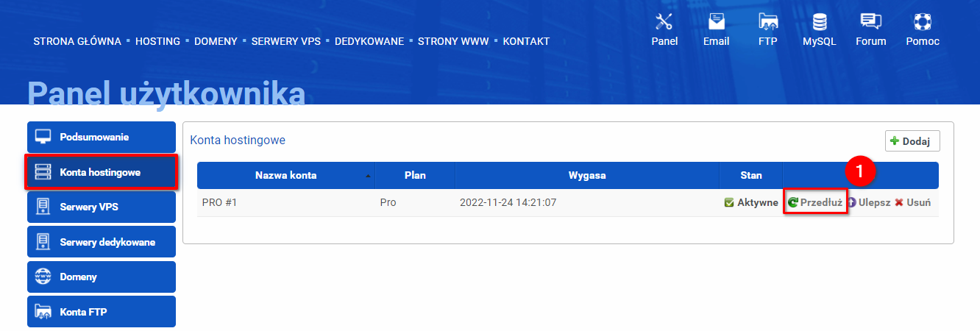Open the Panel tools icon
The height and width of the screenshot is (331, 980).
[x=664, y=21]
